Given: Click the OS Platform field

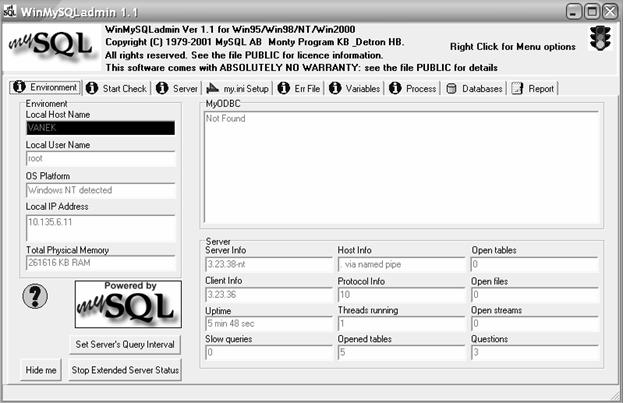Looking at the screenshot, I should [100, 190].
